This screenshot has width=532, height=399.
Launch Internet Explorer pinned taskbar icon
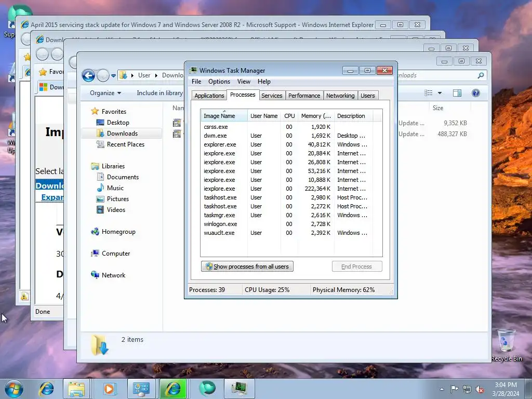(46, 389)
